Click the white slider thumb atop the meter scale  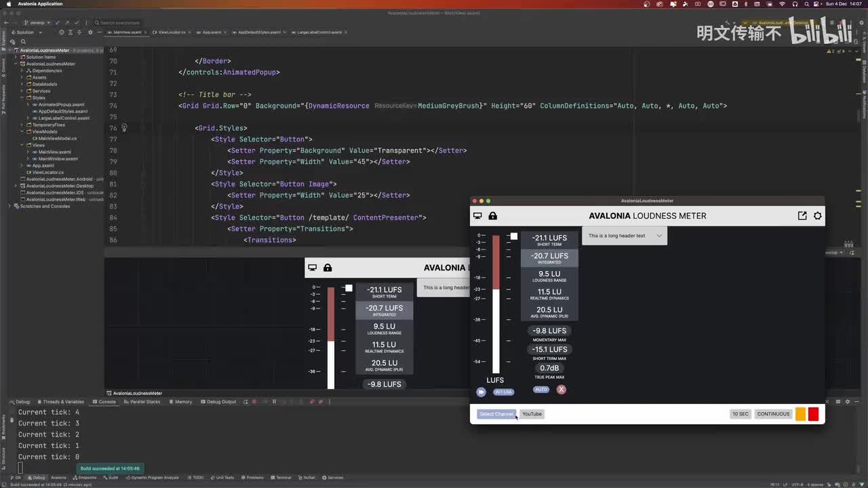514,236
